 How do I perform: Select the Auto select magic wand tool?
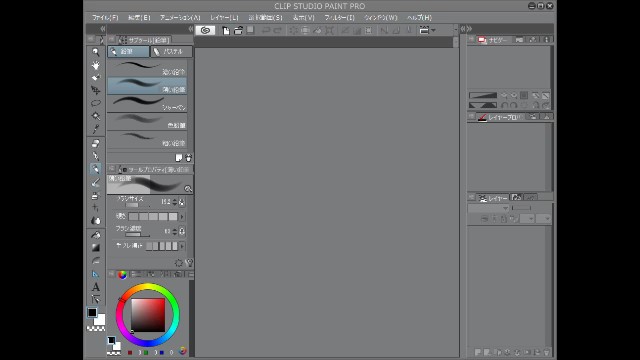[96, 116]
